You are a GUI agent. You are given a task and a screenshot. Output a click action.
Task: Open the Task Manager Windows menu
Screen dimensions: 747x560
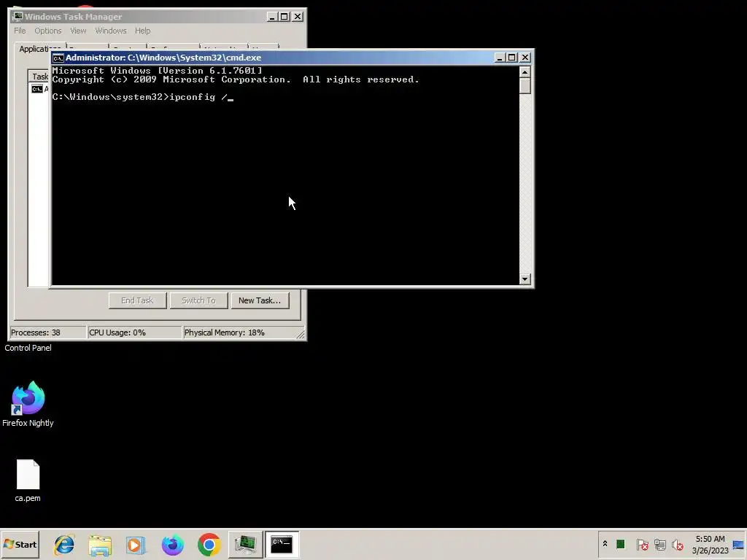(x=111, y=31)
